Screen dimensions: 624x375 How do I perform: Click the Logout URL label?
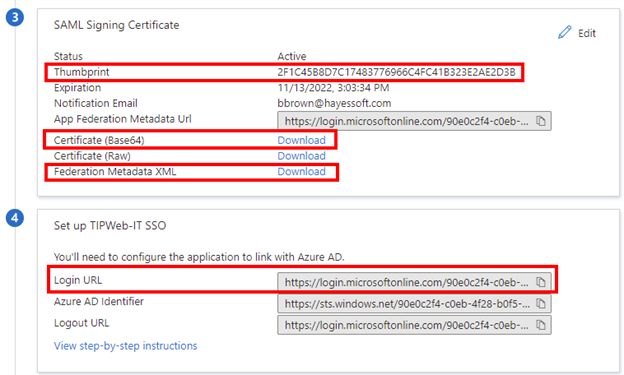tap(81, 323)
